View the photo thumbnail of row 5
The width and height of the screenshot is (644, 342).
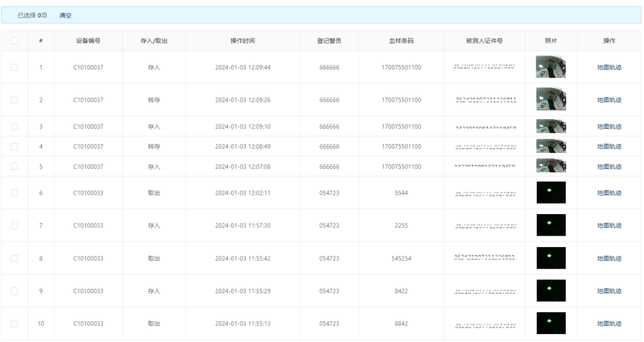[551, 166]
